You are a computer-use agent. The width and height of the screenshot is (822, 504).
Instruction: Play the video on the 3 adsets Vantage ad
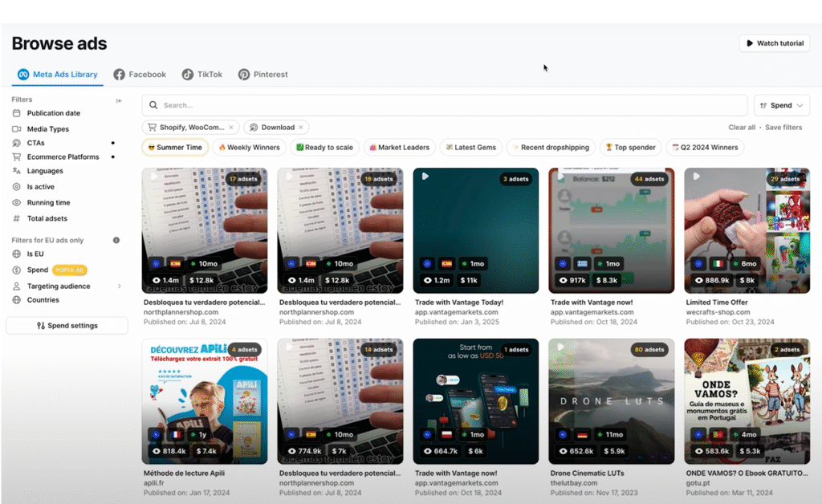[425, 177]
